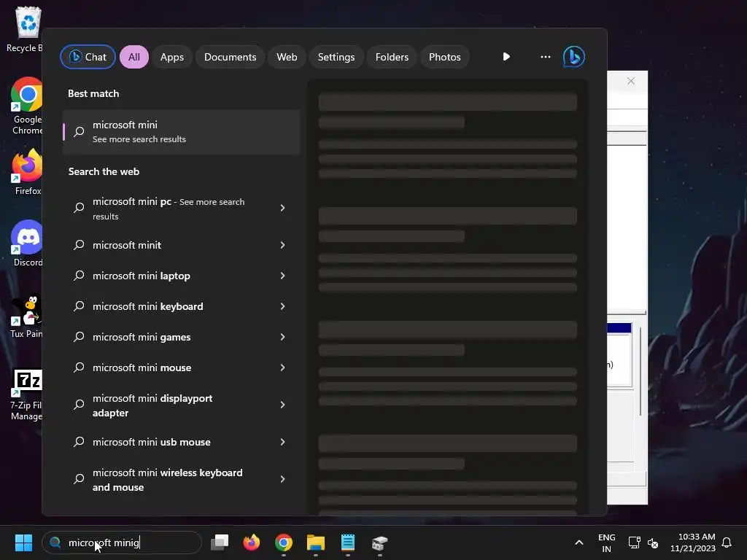Select the Google Chrome desktop shortcut
Viewport: 747px width, 560px height.
point(27,106)
